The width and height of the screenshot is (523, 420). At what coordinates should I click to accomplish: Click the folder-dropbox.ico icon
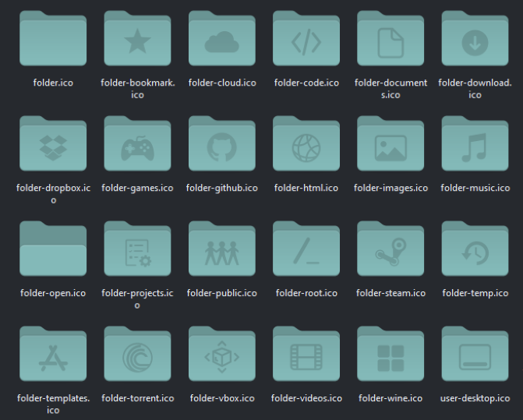(x=53, y=146)
